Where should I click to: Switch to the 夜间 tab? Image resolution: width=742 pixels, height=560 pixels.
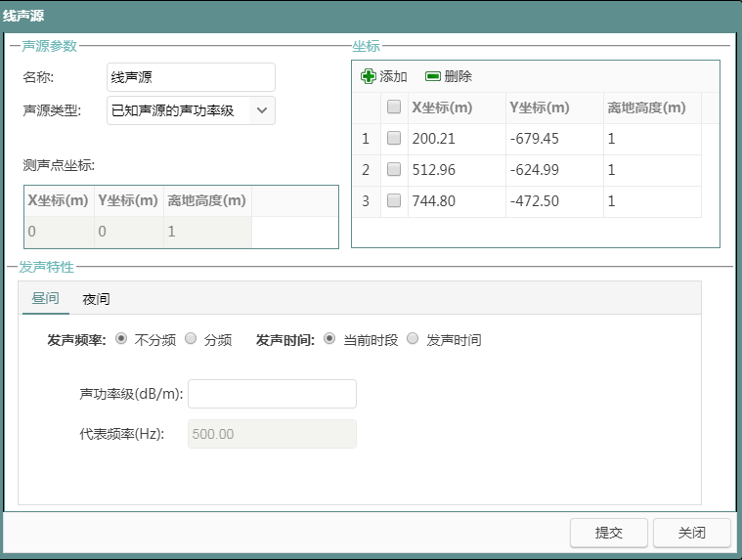pyautogui.click(x=96, y=299)
